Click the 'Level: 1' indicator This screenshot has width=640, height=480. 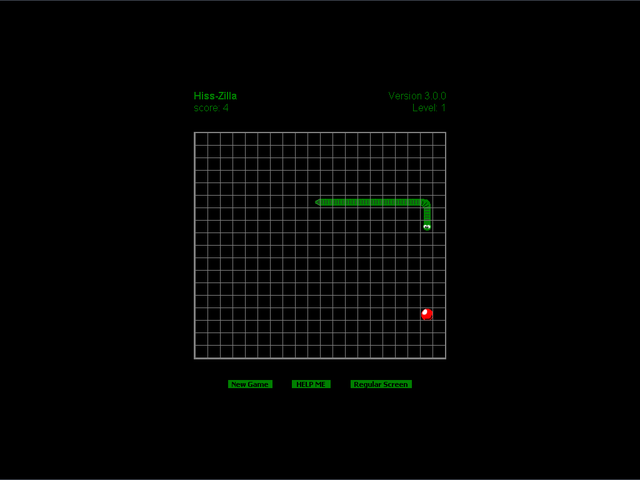pyautogui.click(x=429, y=108)
